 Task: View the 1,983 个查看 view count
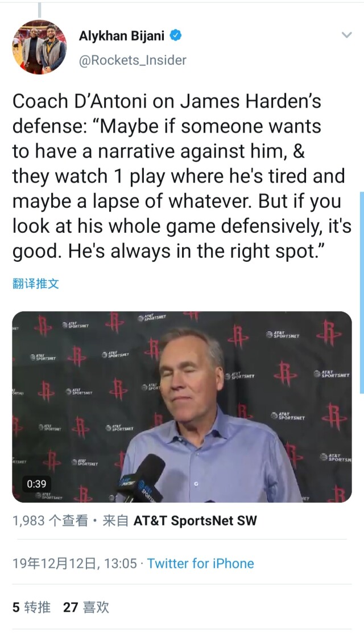pyautogui.click(x=50, y=521)
